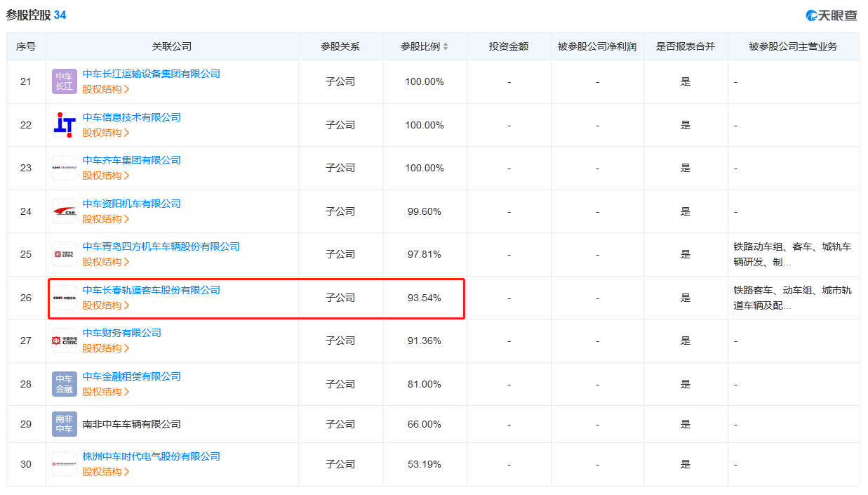Image resolution: width=868 pixels, height=495 pixels.
Task: Expand 股权结构 under 株洲中车时代电气
Action: [x=106, y=472]
